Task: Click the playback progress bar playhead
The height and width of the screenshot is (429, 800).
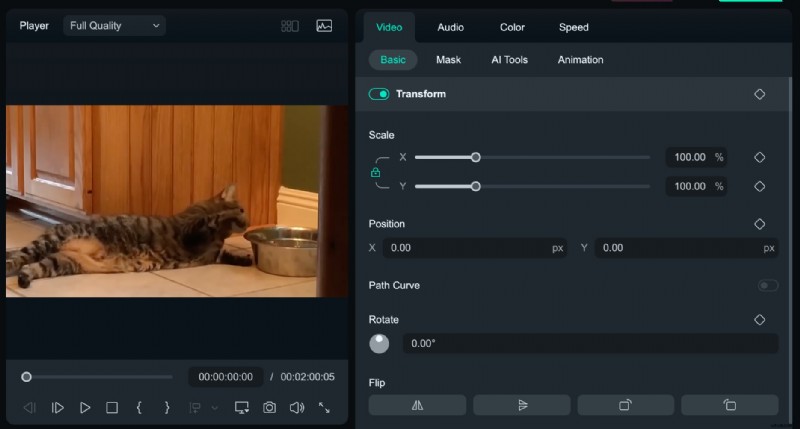Action: [27, 377]
